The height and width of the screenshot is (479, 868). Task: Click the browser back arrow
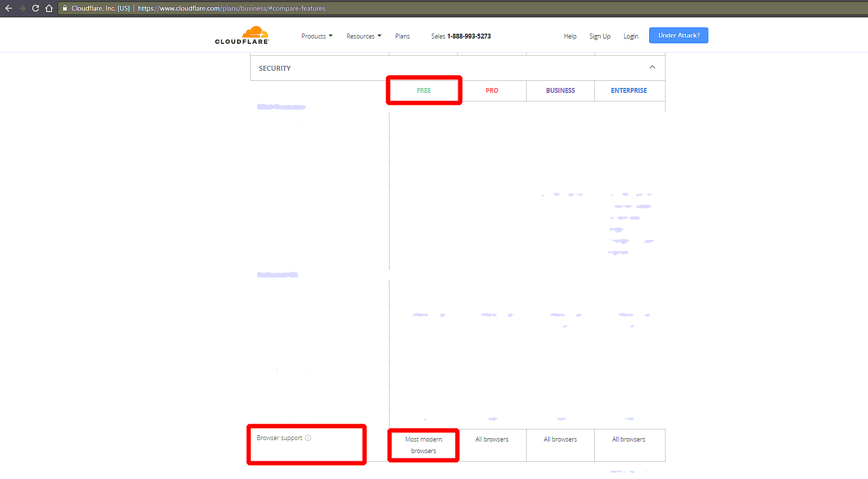click(x=9, y=8)
